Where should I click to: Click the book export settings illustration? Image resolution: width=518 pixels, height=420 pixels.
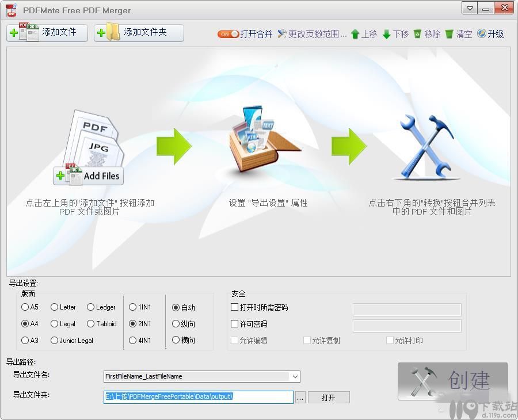pos(264,140)
